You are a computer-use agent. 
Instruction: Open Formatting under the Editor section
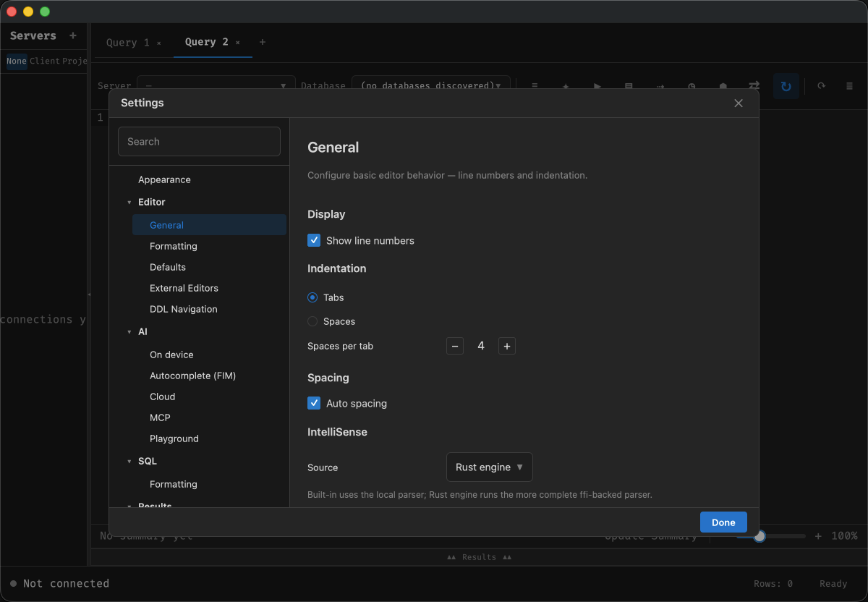(x=174, y=246)
